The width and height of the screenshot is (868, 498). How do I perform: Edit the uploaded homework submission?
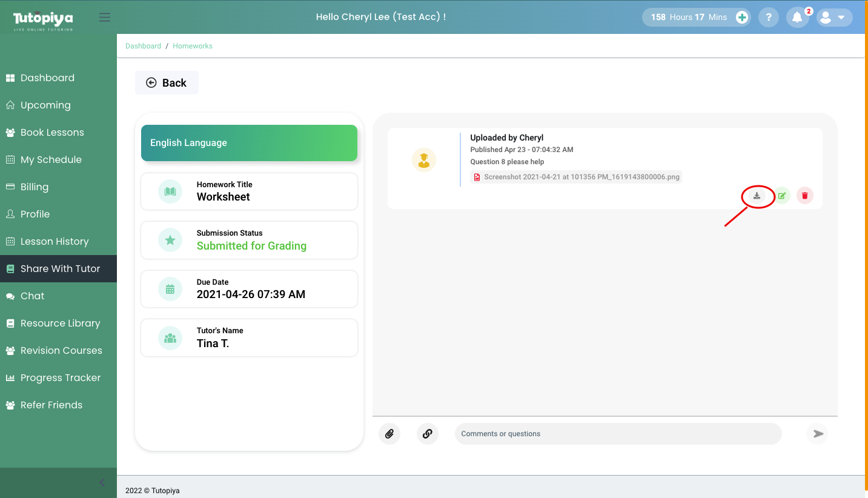(782, 196)
